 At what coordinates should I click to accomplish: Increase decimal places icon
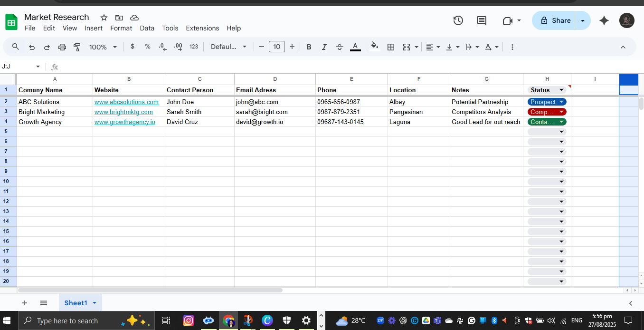[178, 47]
